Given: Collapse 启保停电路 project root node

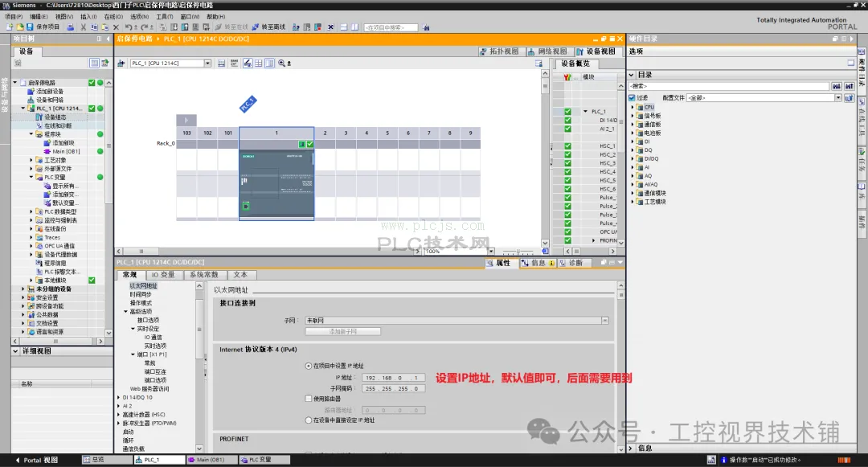Looking at the screenshot, I should 15,83.
